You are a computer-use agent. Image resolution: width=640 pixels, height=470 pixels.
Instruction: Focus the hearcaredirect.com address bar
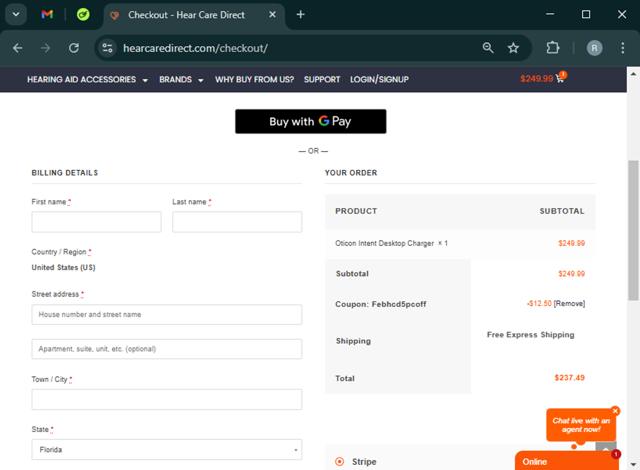point(195,48)
